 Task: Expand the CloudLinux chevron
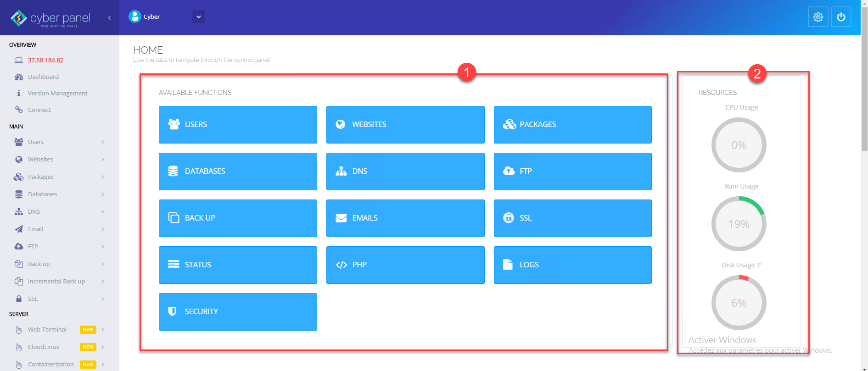coord(103,347)
